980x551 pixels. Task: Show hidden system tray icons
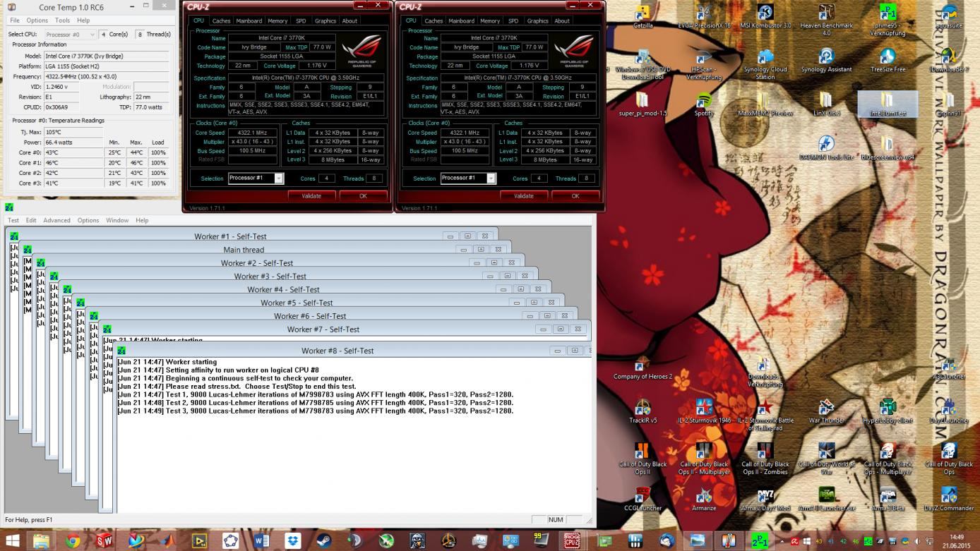tap(781, 541)
